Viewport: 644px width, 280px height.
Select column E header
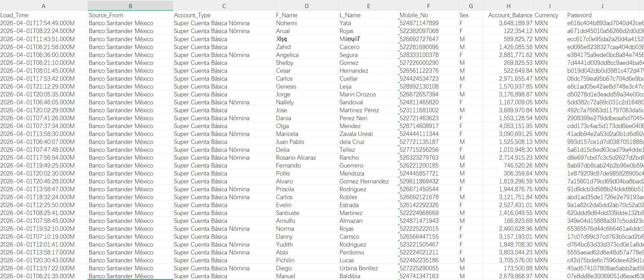point(368,6)
